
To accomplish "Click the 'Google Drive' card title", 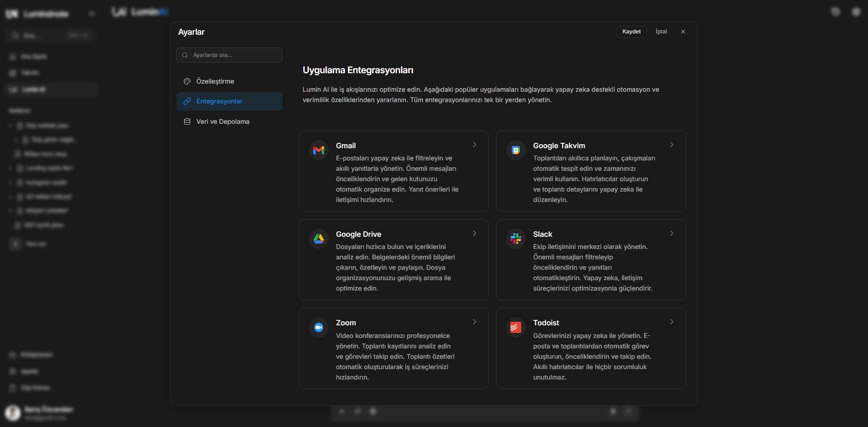I will click(359, 234).
